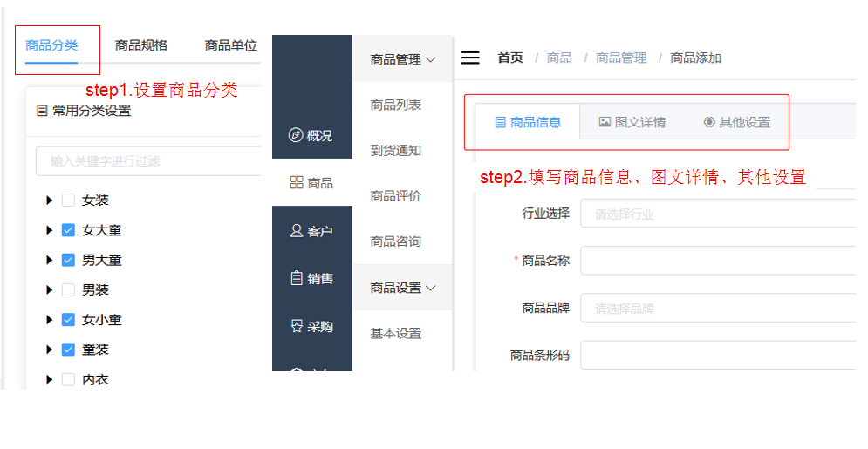Focus the category keyword filter field
868x449 pixels.
[x=148, y=161]
